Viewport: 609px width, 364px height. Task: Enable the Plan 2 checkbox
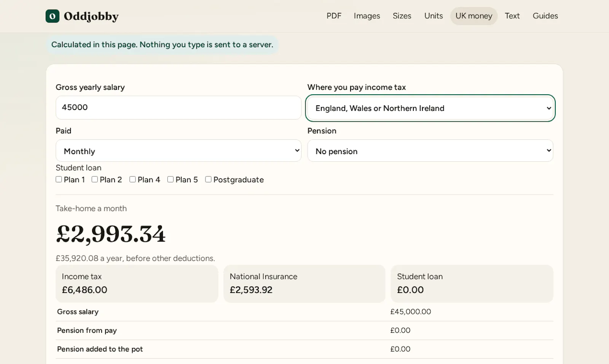click(x=95, y=179)
